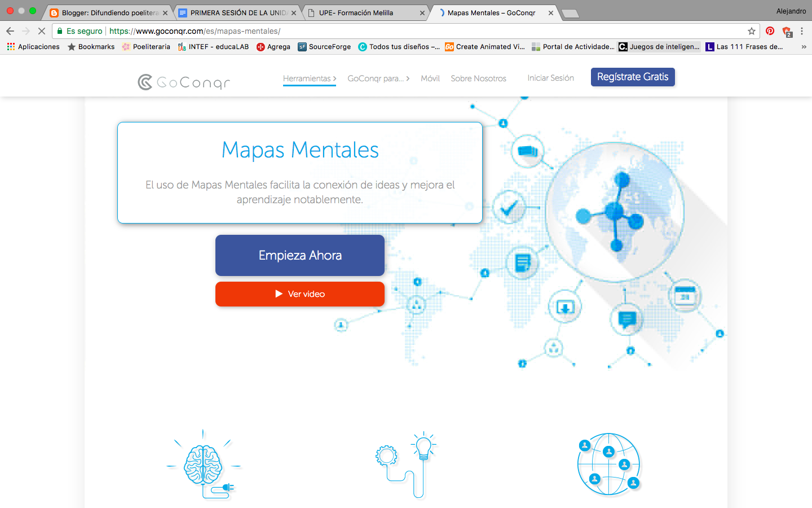Show hidden bookmarks with the double chevron
The image size is (812, 508).
pos(804,47)
